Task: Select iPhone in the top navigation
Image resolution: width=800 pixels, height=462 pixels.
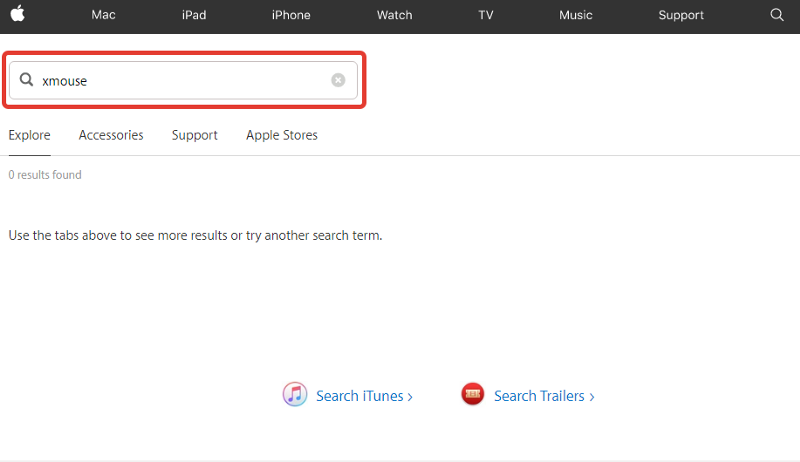Action: 291,15
